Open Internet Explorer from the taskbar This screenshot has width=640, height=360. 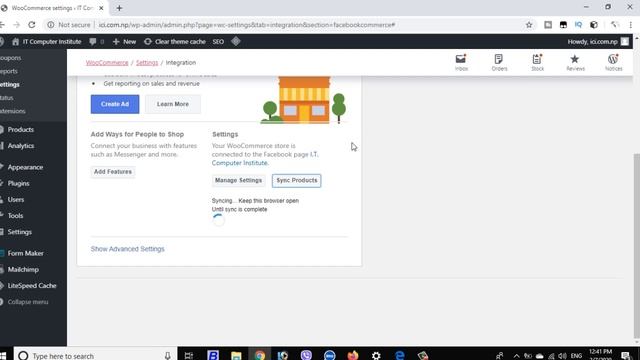pos(400,355)
